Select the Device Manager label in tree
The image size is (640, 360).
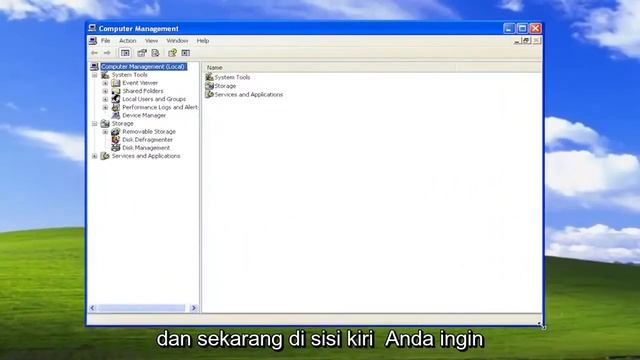click(144, 116)
